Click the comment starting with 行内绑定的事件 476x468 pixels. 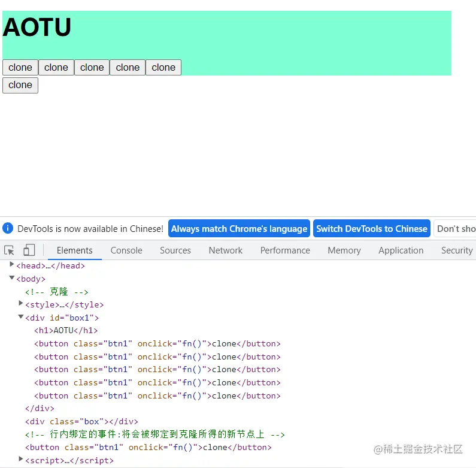155,434
